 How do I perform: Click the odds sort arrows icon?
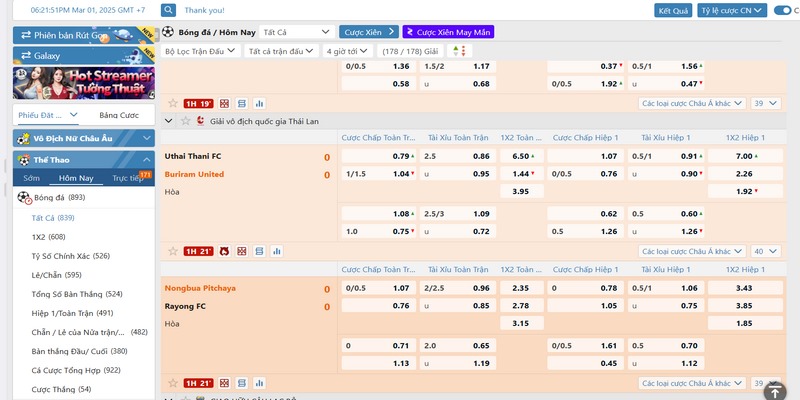(459, 50)
